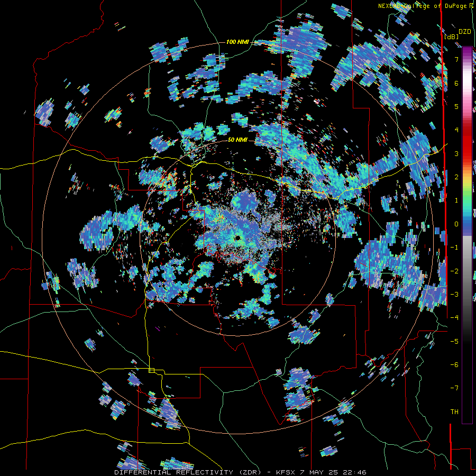Click the "-3" value on ZDR scale
This screenshot has width=476, height=476.
[x=454, y=294]
